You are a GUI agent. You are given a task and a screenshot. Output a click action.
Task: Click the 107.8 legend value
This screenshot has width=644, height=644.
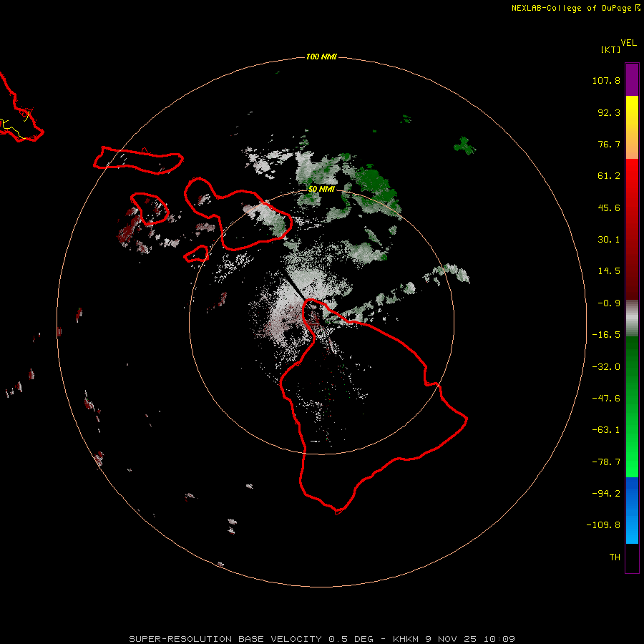point(606,80)
